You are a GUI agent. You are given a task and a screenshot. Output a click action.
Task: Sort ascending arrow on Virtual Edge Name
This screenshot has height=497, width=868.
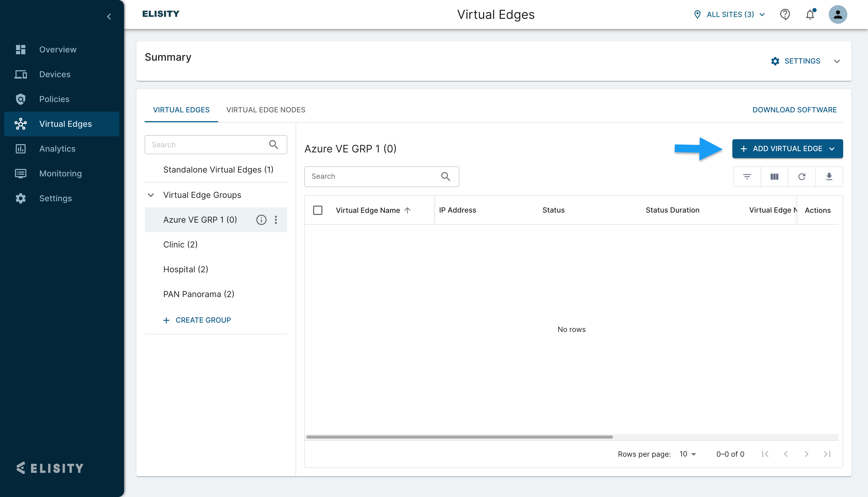pos(407,210)
